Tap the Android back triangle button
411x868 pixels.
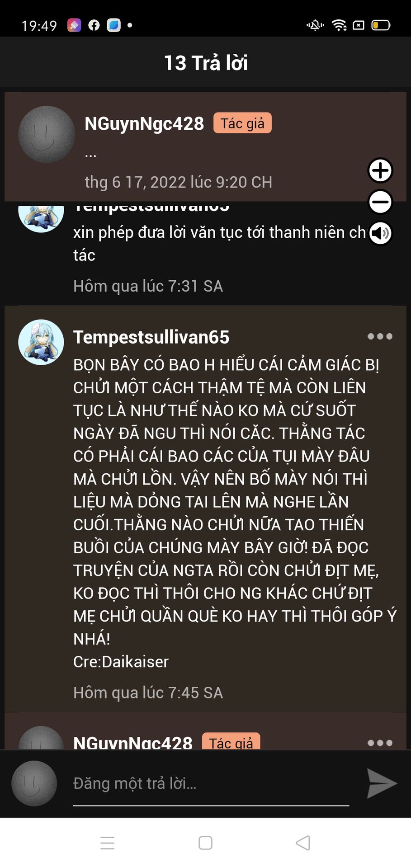coord(303,843)
